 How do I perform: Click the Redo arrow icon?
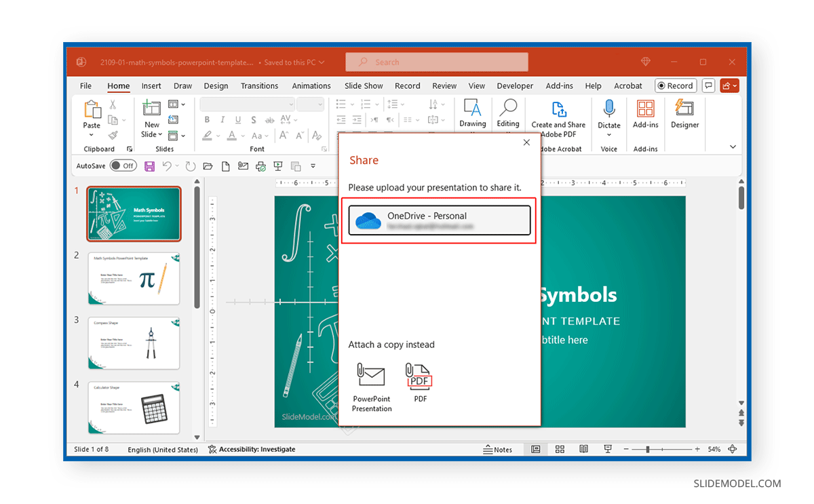[x=191, y=166]
